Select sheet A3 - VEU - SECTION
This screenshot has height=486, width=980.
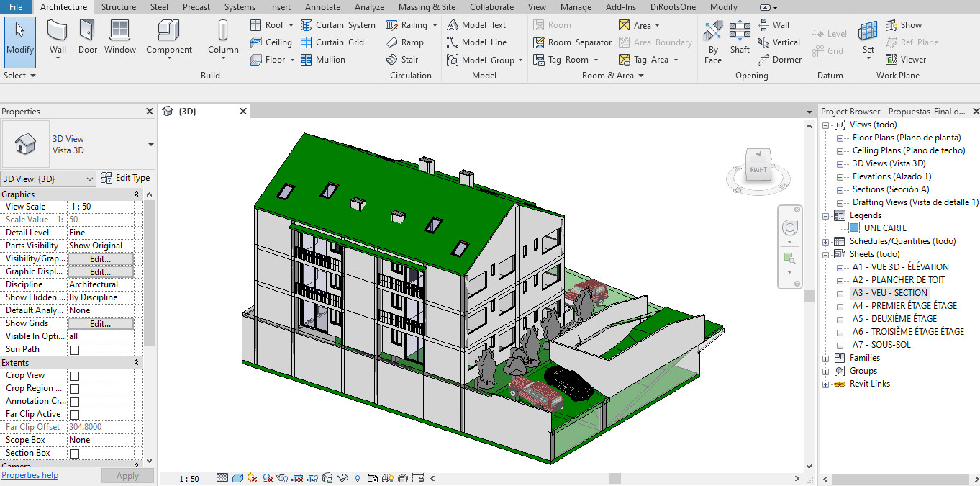889,293
